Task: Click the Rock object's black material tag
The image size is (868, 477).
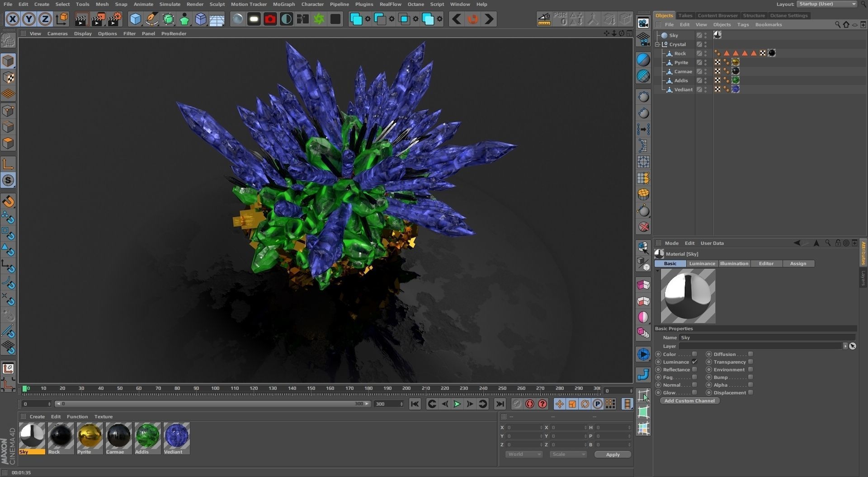Action: point(772,53)
